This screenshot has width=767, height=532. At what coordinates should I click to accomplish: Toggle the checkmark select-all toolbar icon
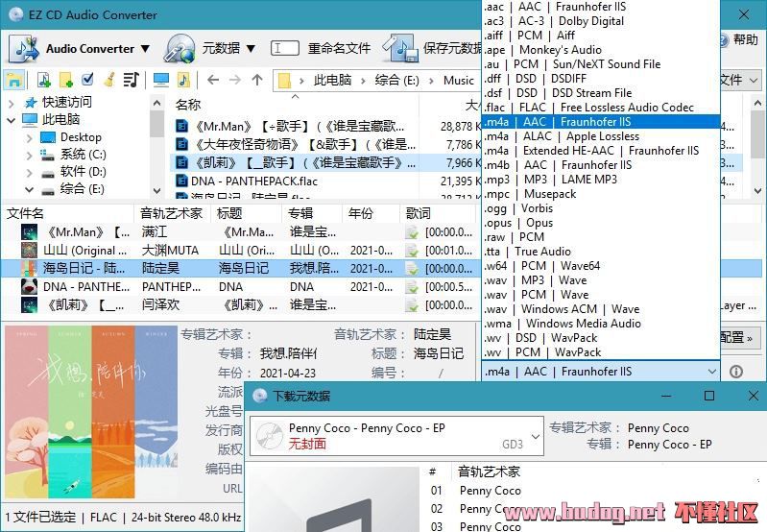(x=88, y=80)
